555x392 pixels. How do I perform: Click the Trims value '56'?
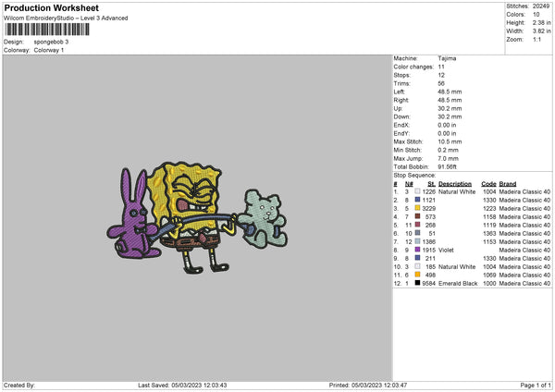[x=441, y=83]
